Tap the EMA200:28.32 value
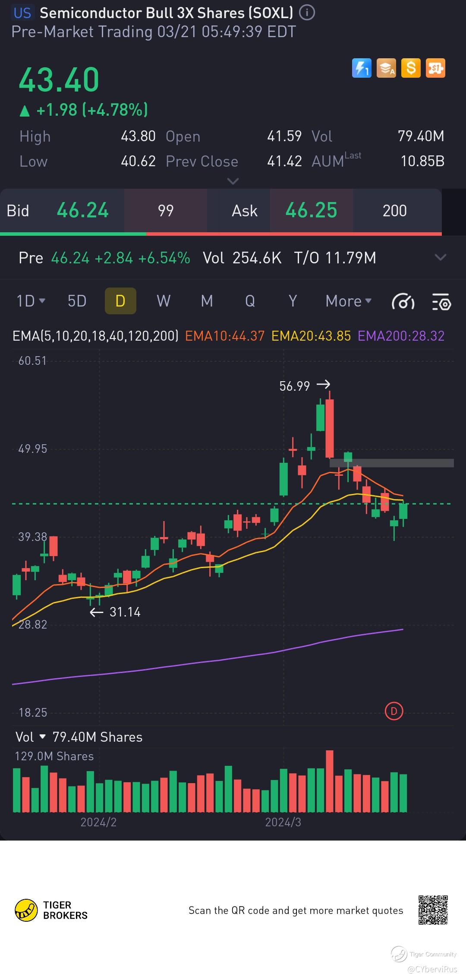The image size is (466, 980). [x=401, y=336]
